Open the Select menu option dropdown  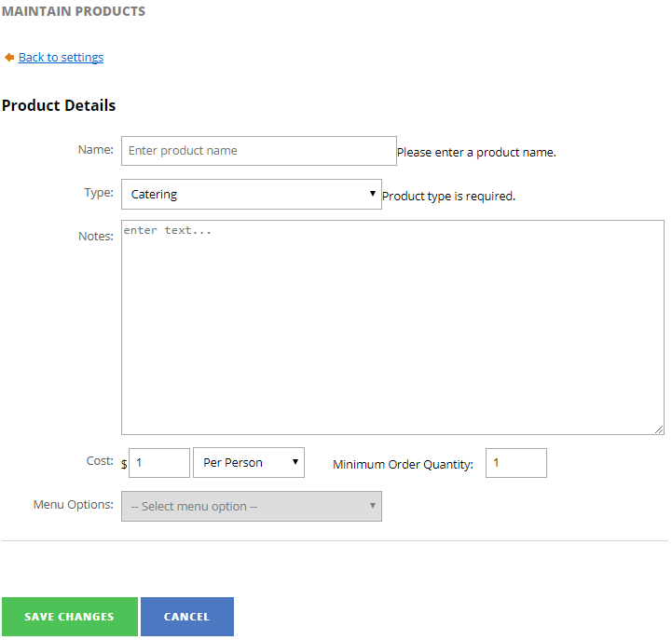251,507
